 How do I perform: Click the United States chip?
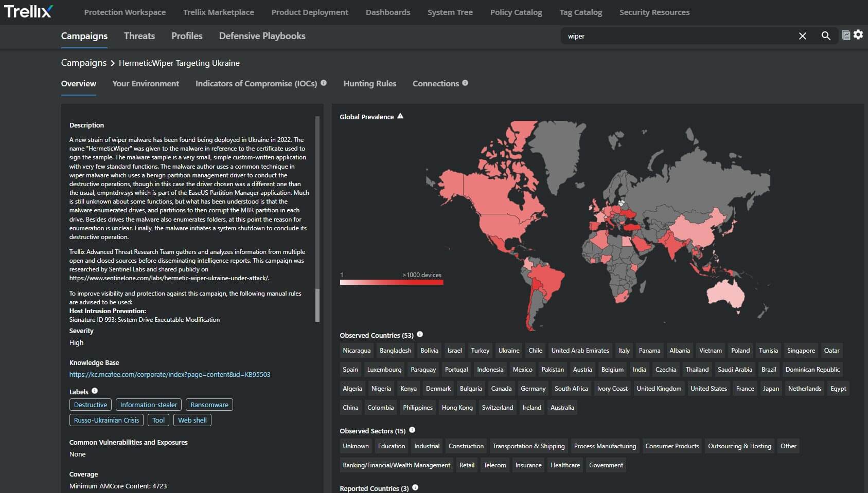click(708, 389)
